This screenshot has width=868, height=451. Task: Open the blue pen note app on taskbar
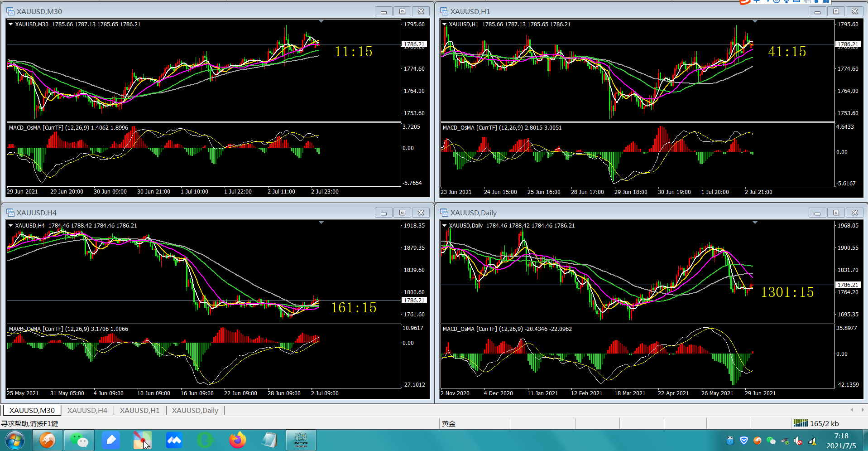(111, 440)
